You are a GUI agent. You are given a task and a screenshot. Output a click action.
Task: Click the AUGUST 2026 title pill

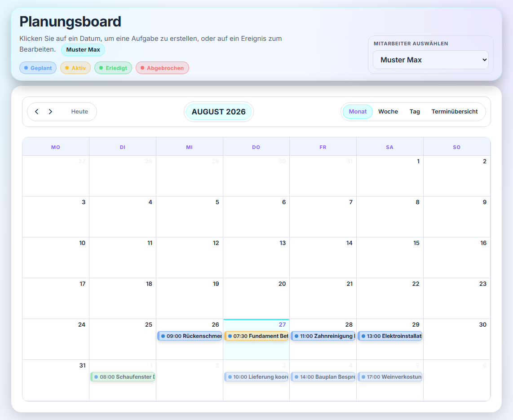219,112
